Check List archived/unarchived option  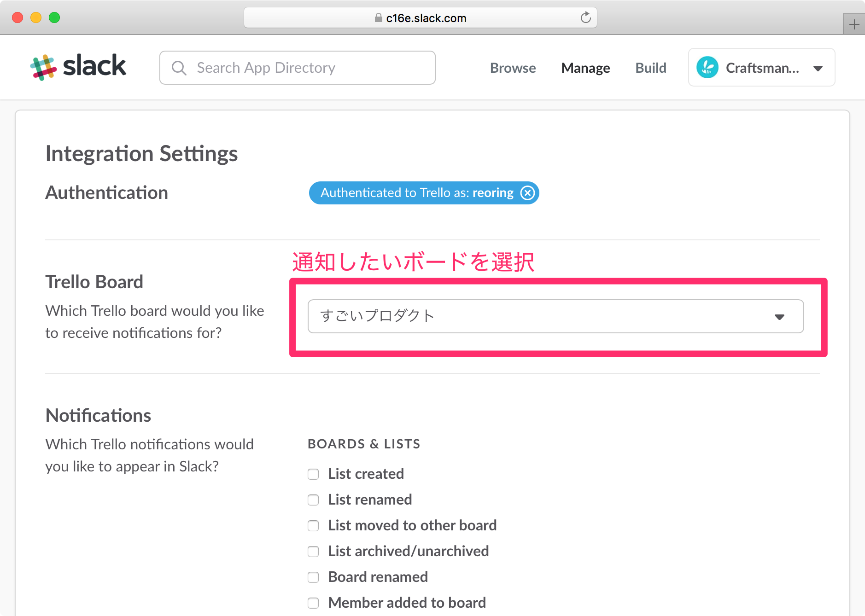click(313, 552)
